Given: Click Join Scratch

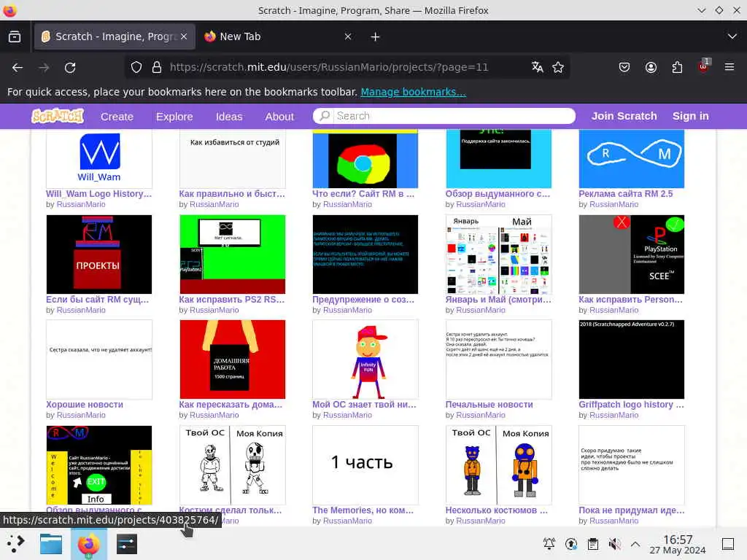Looking at the screenshot, I should click(624, 116).
